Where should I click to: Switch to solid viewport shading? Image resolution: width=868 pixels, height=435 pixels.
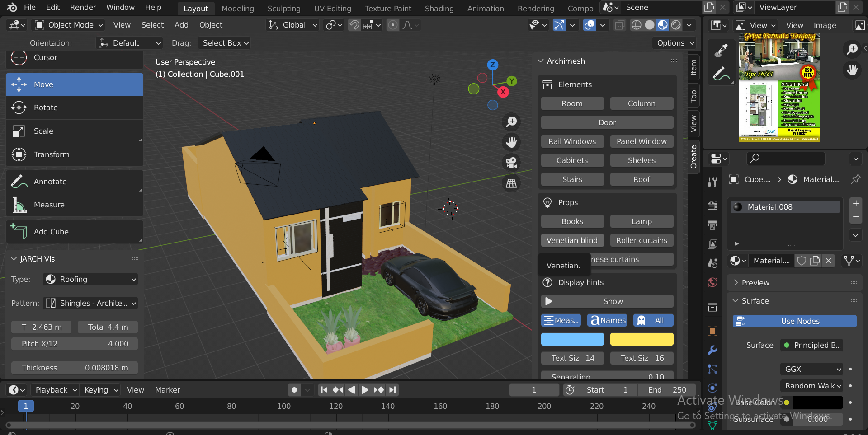(x=649, y=25)
